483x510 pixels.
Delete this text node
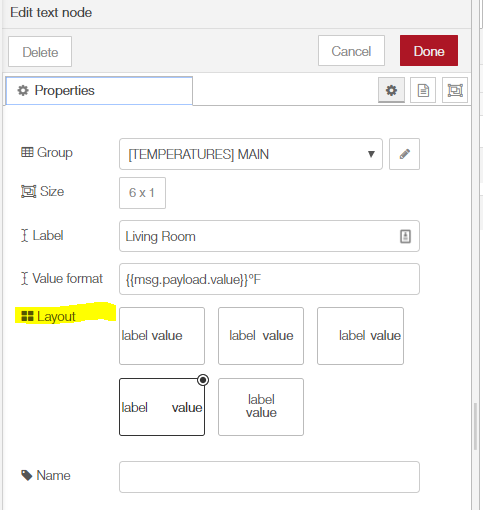pyautogui.click(x=40, y=52)
